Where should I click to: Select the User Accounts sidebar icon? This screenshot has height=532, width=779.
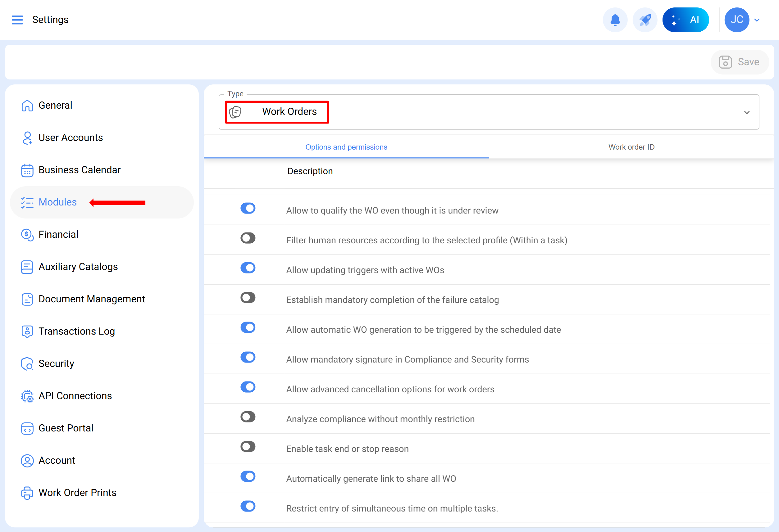(27, 138)
